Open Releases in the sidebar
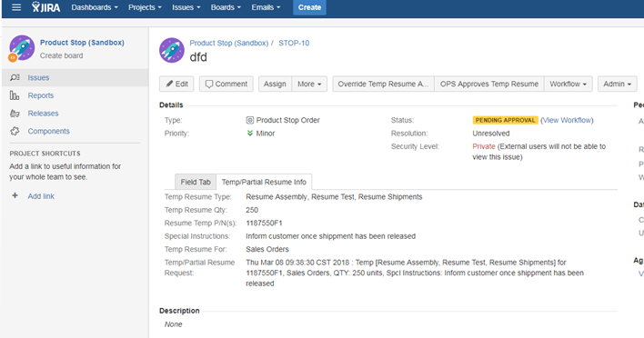644x338 pixels. click(x=43, y=114)
